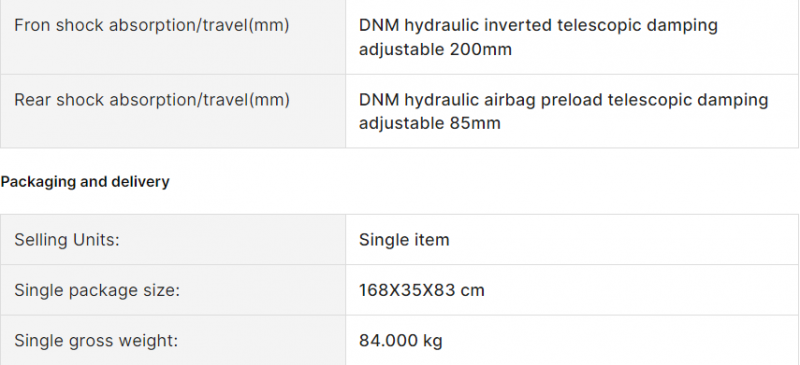Click the 'cm' unit in the package size
The width and height of the screenshot is (800, 365).
(472, 291)
